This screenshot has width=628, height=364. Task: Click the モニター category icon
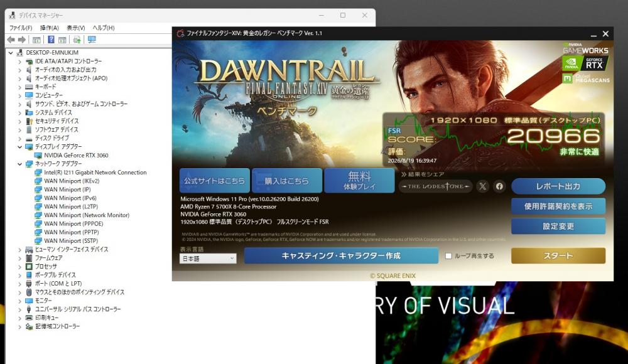[29, 301]
